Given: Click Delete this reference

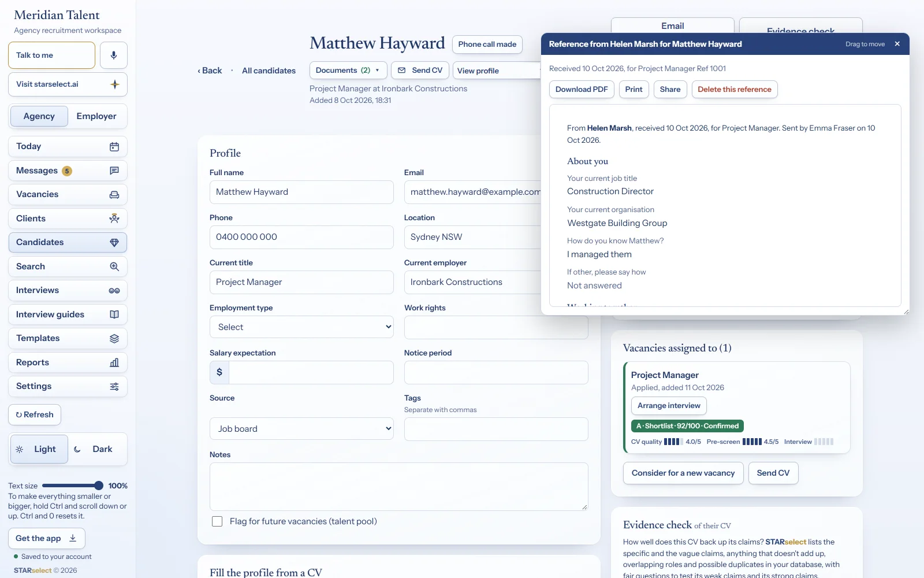Looking at the screenshot, I should (x=735, y=90).
